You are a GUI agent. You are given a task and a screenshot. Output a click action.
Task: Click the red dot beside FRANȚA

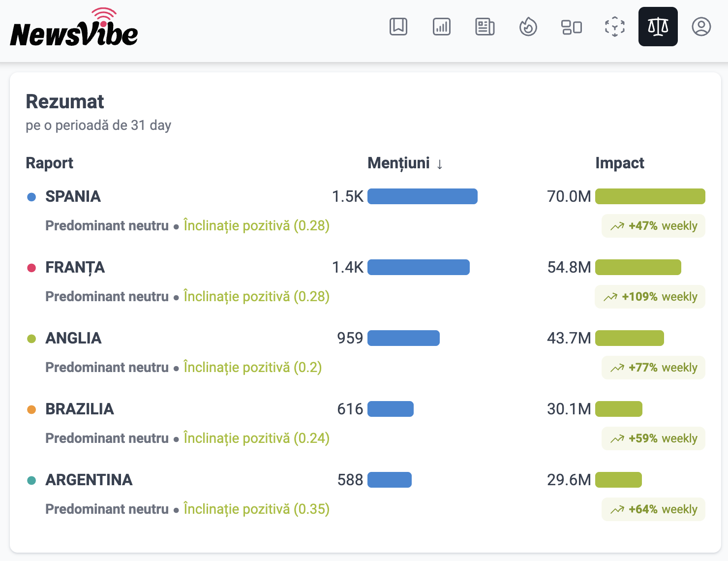tap(31, 268)
